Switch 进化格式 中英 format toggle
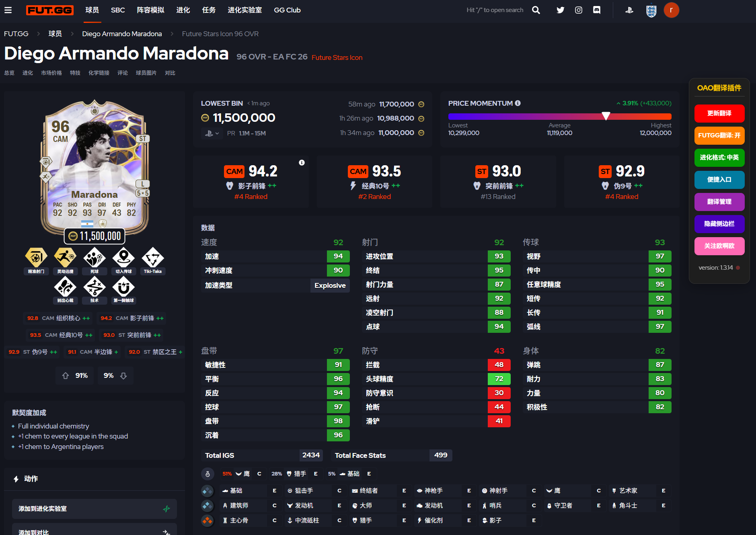Viewport: 756px width, 535px height. click(x=719, y=158)
